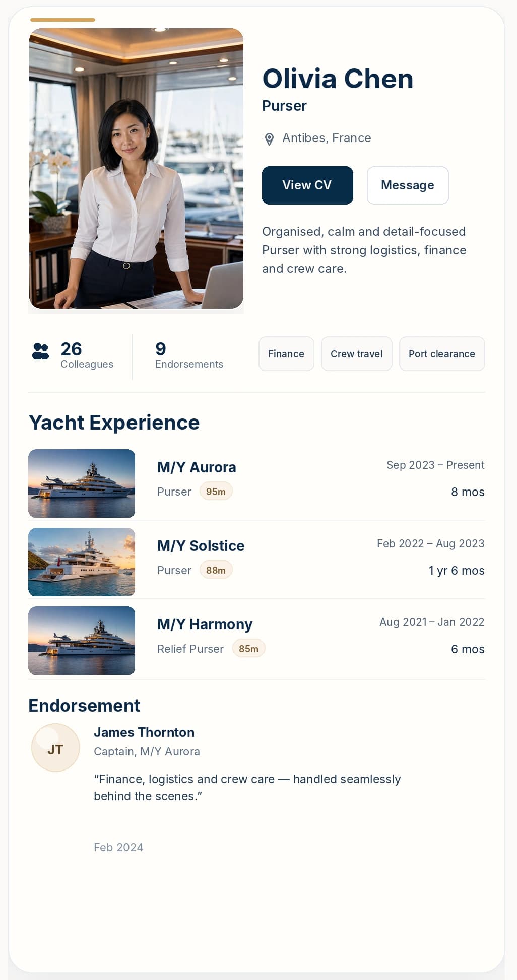This screenshot has width=517, height=980.
Task: Select the Crew travel skill tag
Action: (x=357, y=354)
